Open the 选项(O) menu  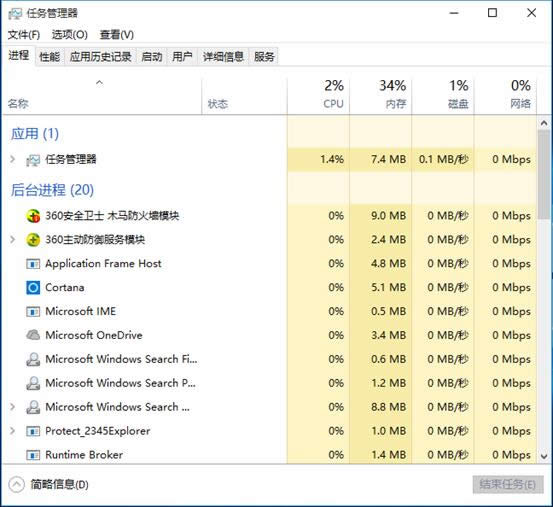click(x=70, y=35)
